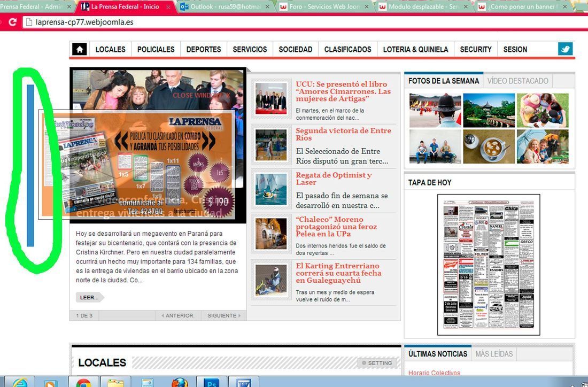Click the basketball game thumbnail
Viewport: 588px width, 387px height.
coord(271,145)
